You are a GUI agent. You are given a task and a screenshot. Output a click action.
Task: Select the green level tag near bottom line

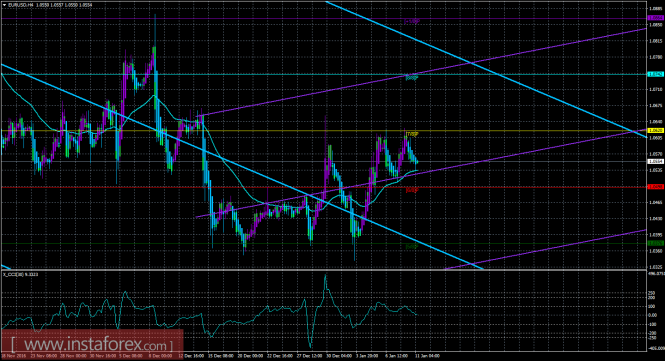[412, 246]
